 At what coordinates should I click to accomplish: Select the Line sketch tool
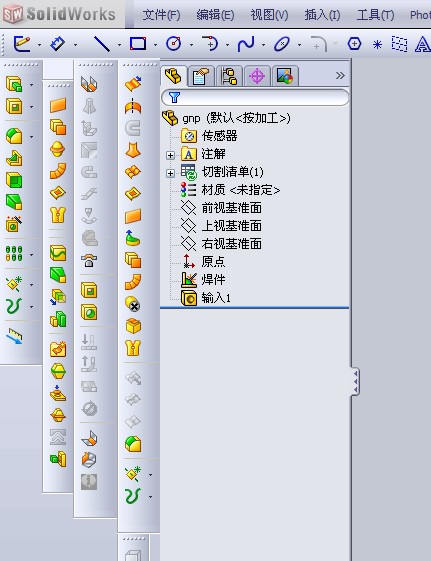(102, 44)
